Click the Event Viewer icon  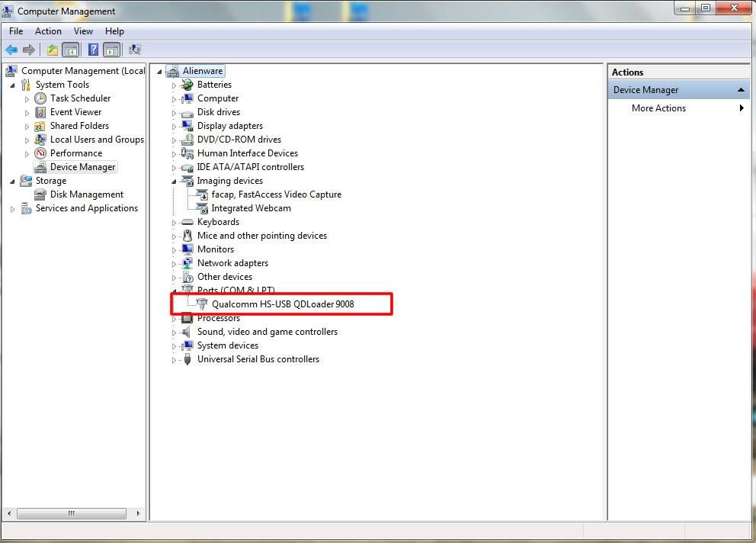click(x=40, y=112)
